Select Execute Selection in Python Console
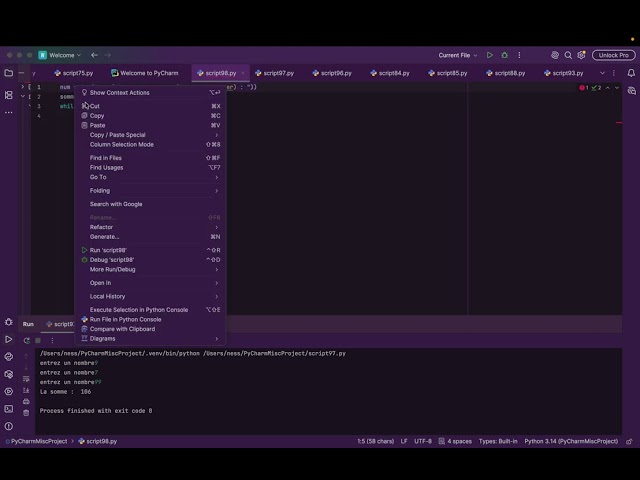Viewport: 640px width, 480px height. (151, 310)
